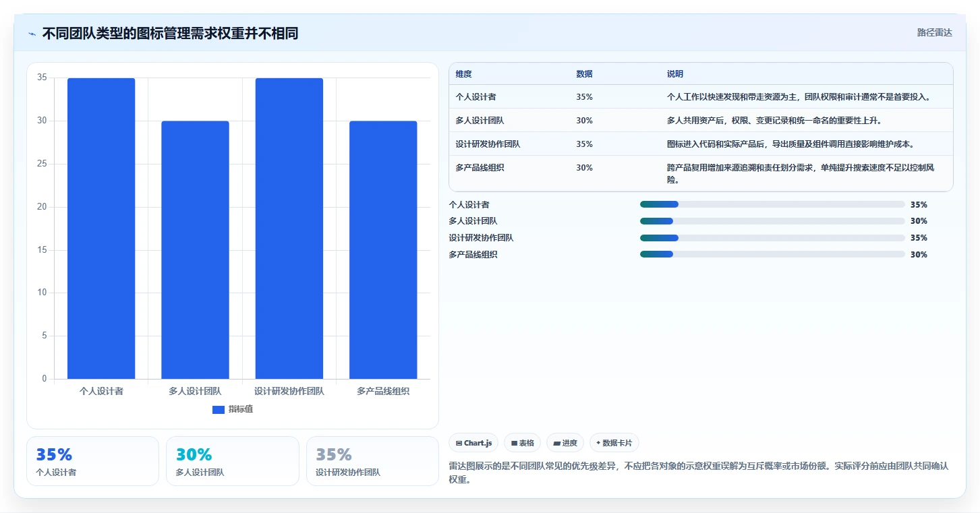Image resolution: width=980 pixels, height=513 pixels.
Task: Click the 多产品线组织 x-axis label under the chart
Action: (383, 391)
